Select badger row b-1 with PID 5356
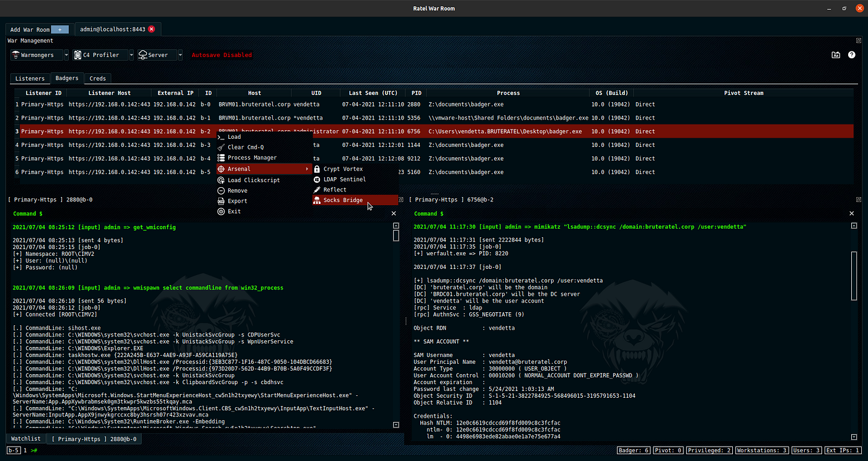 (x=434, y=118)
